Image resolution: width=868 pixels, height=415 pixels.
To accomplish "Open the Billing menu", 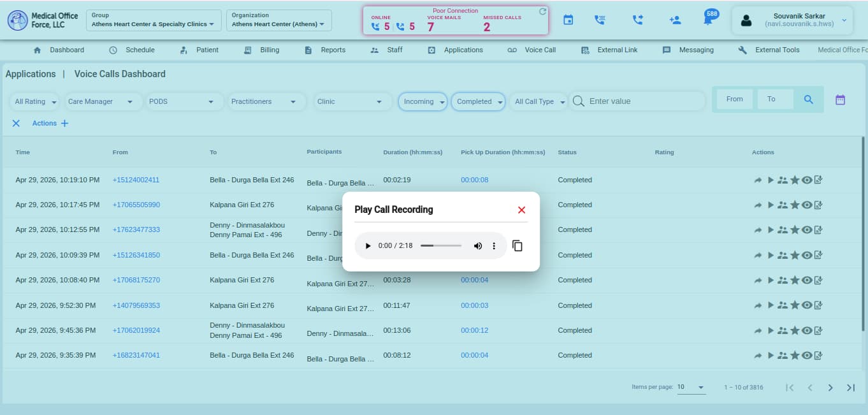I will [x=262, y=50].
